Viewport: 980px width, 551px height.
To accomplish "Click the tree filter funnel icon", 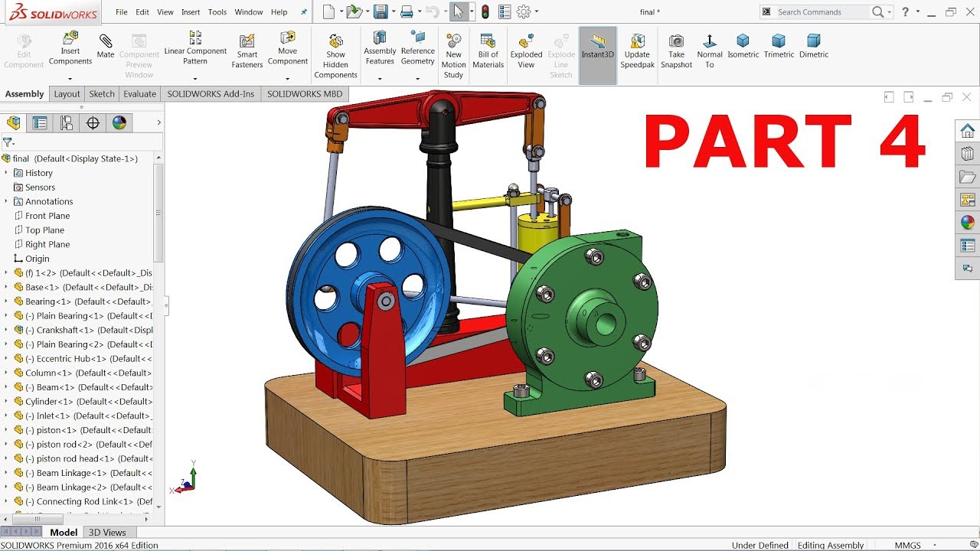I will click(8, 142).
